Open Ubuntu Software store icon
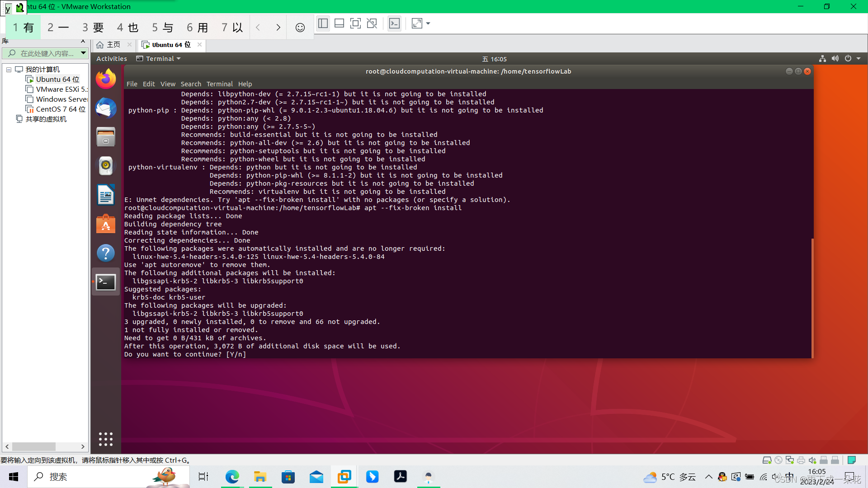This screenshot has width=868, height=488. coord(106,224)
